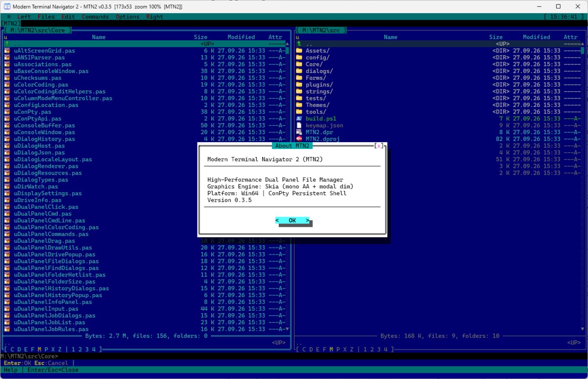Click the keymap.json document icon
Screen dimensions: 588x379
299,126
